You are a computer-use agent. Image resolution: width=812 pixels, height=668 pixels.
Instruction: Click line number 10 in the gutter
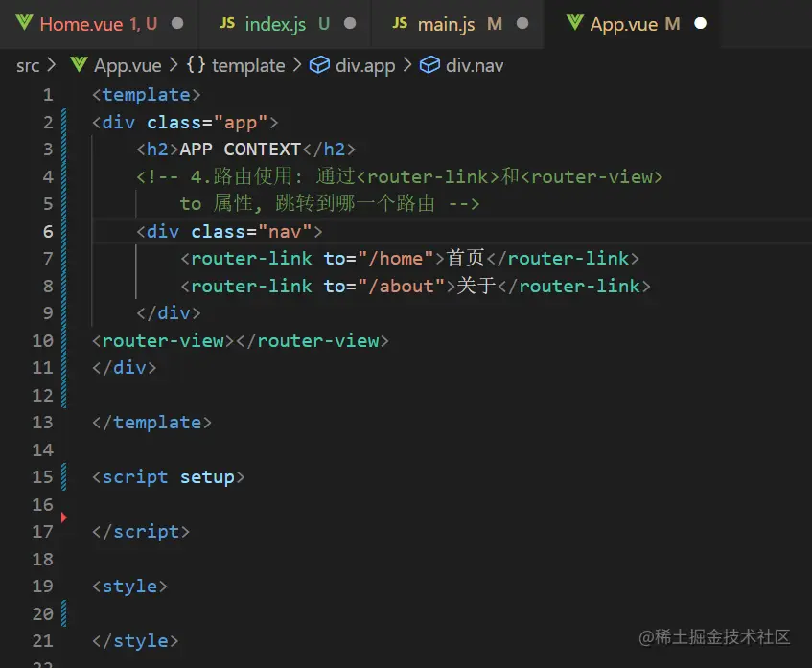tap(43, 341)
